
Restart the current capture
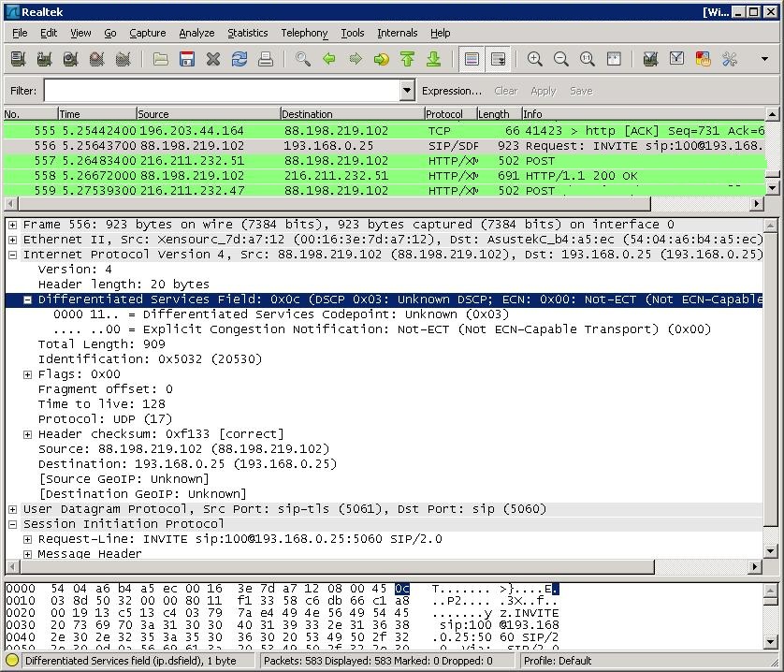pos(123,59)
